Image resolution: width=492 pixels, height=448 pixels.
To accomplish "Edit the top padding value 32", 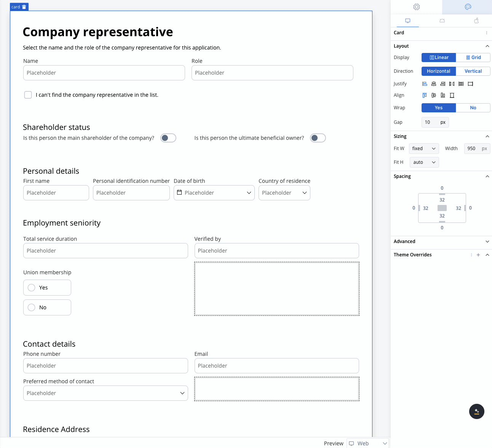I will tap(442, 200).
